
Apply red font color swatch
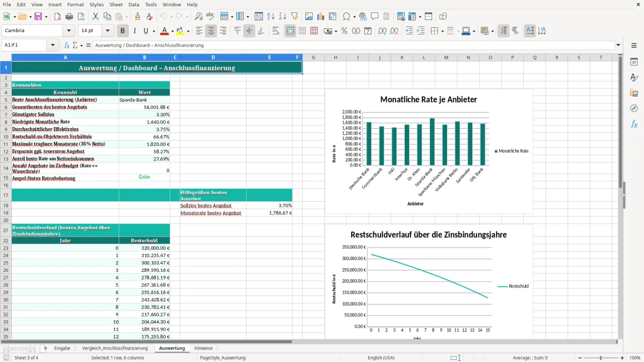tap(165, 31)
